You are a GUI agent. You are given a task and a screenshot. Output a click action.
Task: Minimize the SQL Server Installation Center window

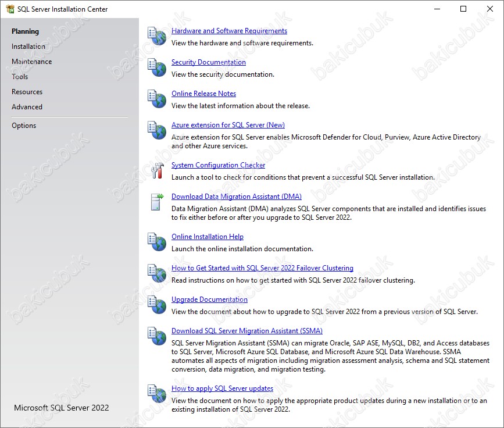coord(437,9)
